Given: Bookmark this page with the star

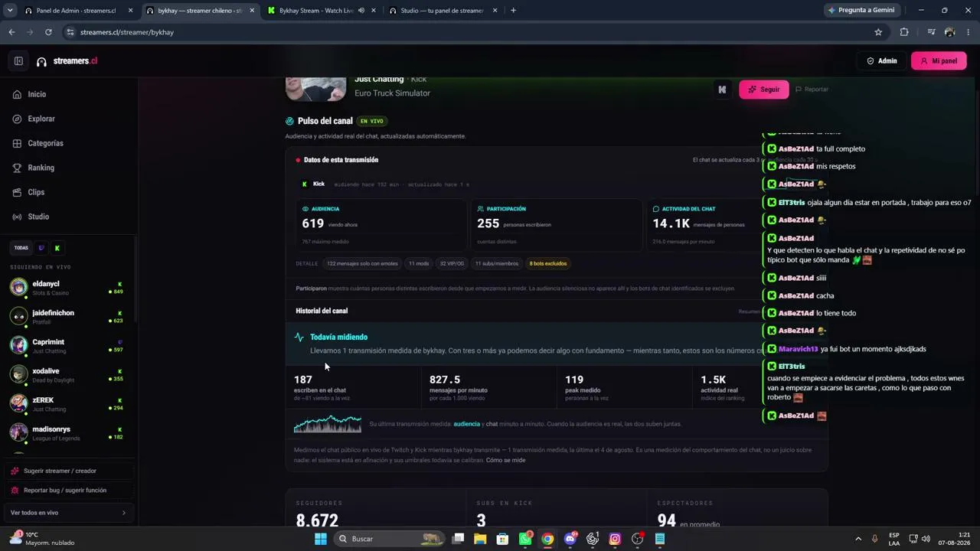Looking at the screenshot, I should 878,32.
